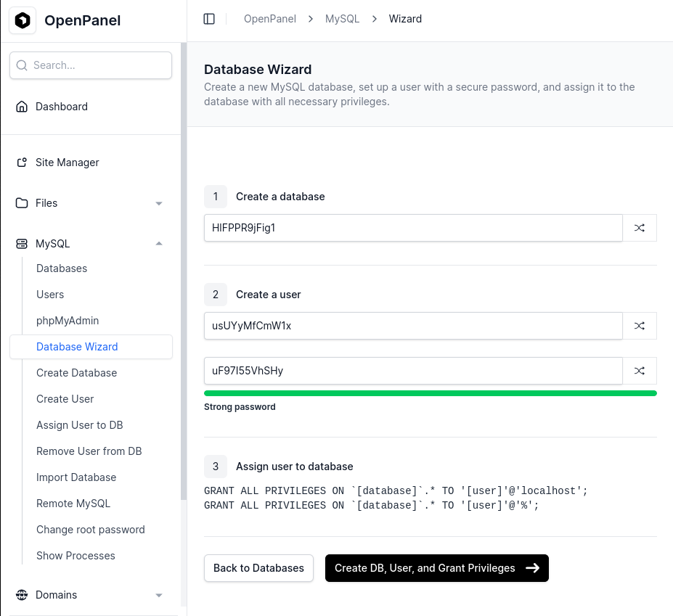This screenshot has width=673, height=616.
Task: Click the Dashboard home icon
Action: pyautogui.click(x=22, y=107)
